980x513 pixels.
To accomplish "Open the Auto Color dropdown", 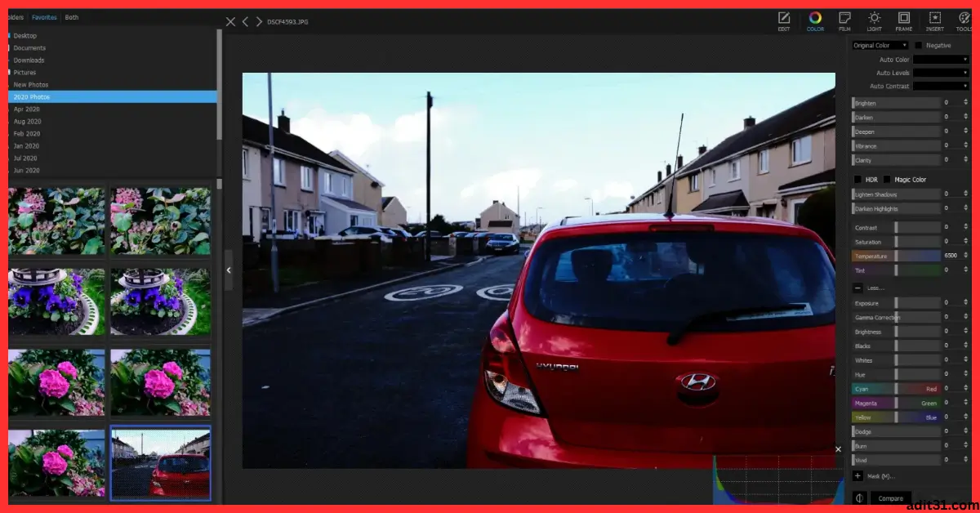I will [x=941, y=60].
